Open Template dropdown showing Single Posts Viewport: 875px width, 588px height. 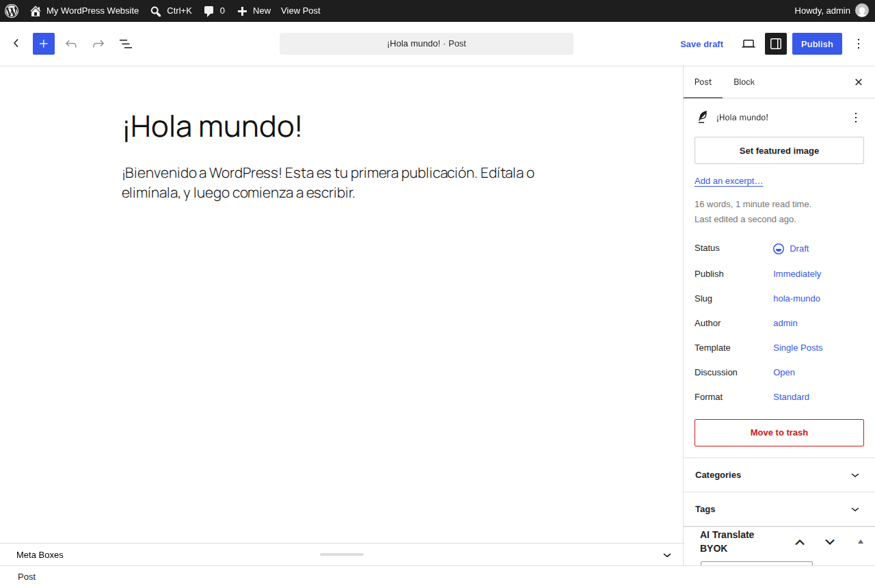point(798,348)
